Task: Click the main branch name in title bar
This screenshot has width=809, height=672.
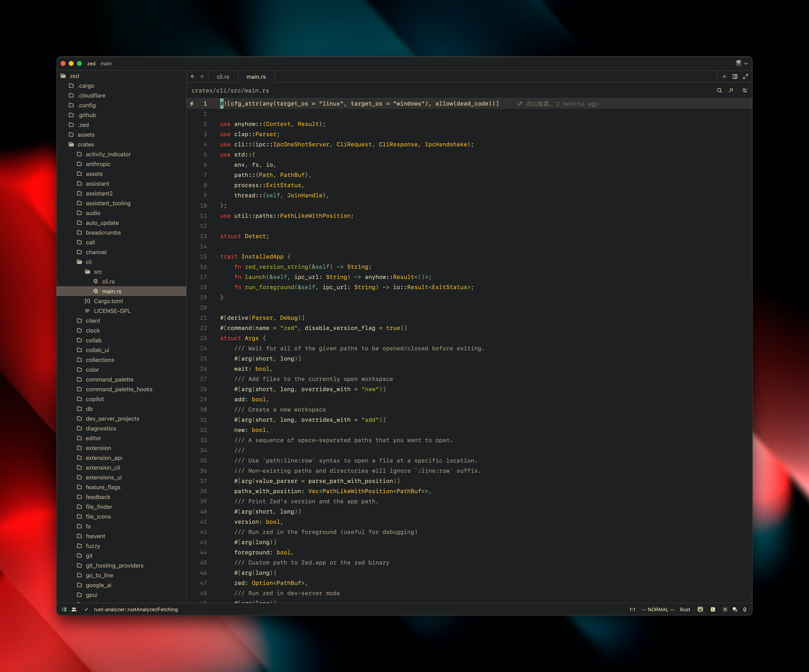Action: (106, 64)
